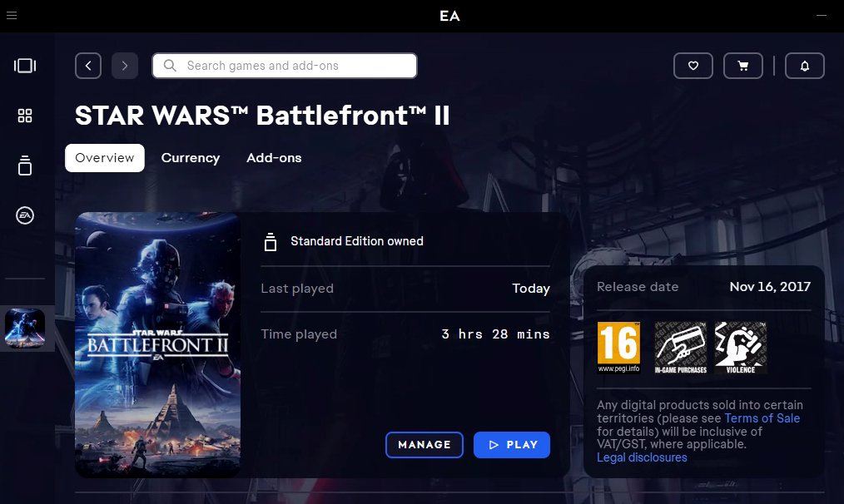This screenshot has height=504, width=844.
Task: Click the Today last played value
Action: [531, 289]
